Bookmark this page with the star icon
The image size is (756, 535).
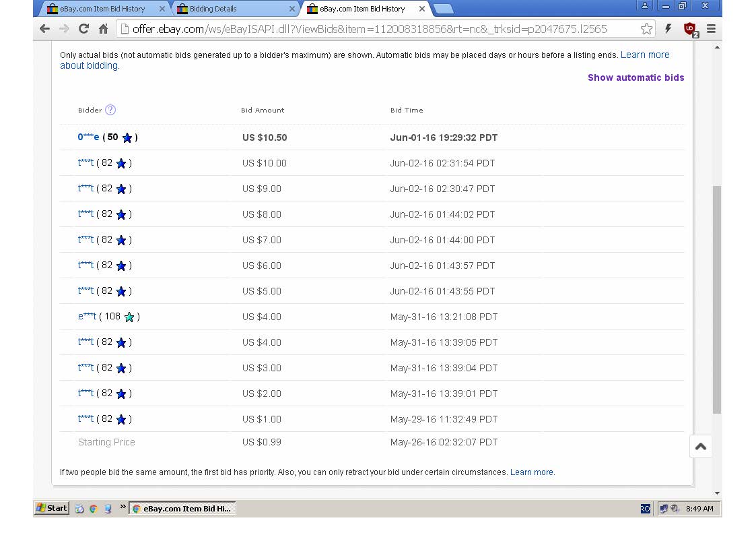(x=646, y=29)
